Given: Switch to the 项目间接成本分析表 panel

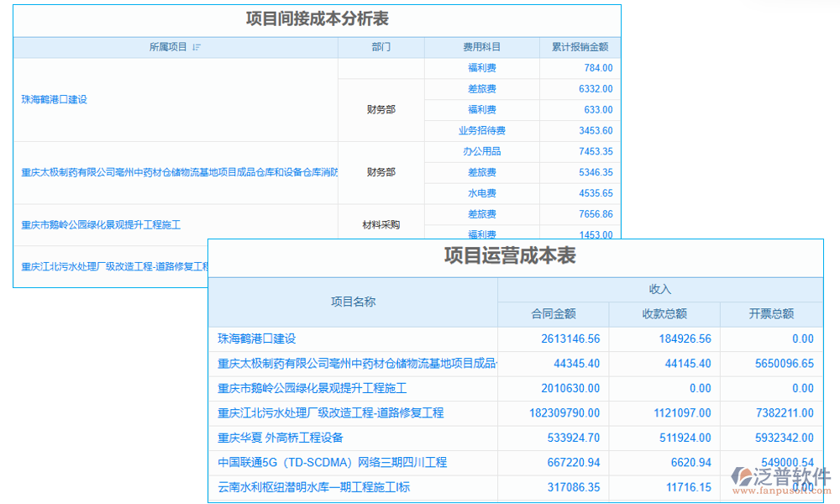Looking at the screenshot, I should [x=316, y=19].
